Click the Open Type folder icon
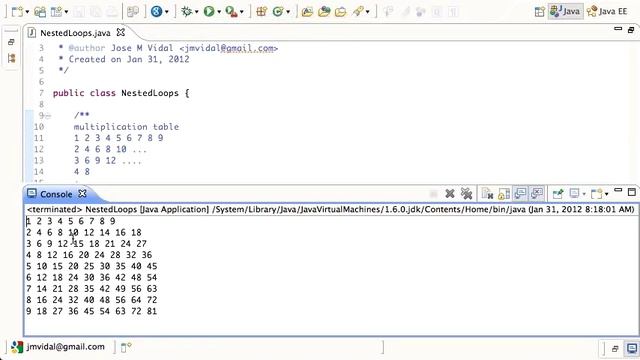Image resolution: width=640 pixels, height=360 pixels. point(307,12)
